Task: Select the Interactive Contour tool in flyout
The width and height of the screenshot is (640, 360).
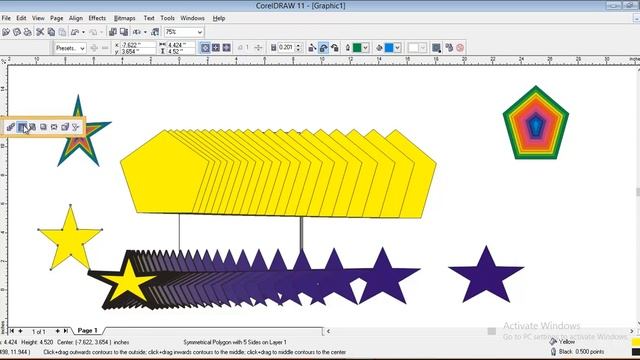Action: [22, 127]
